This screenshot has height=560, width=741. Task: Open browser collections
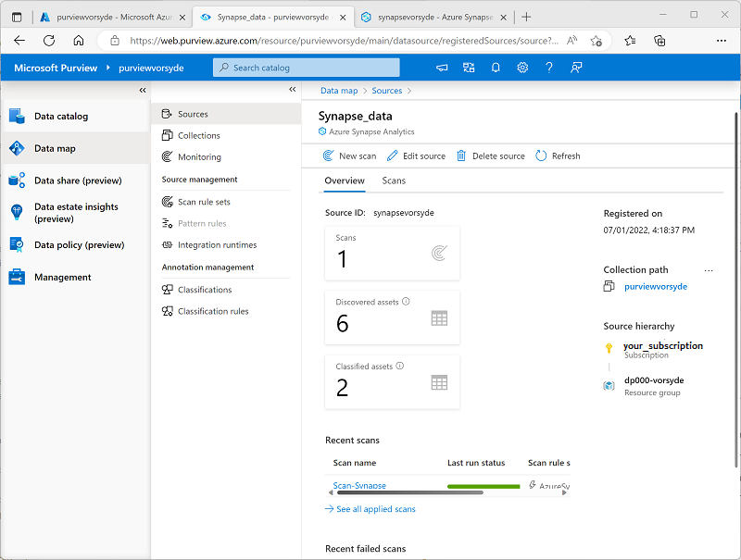pos(659,41)
